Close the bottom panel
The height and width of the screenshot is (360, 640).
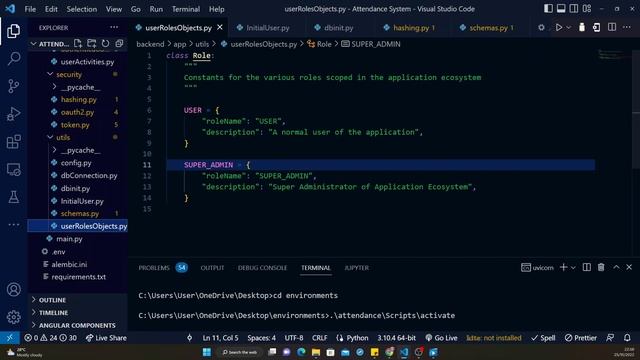click(x=629, y=267)
